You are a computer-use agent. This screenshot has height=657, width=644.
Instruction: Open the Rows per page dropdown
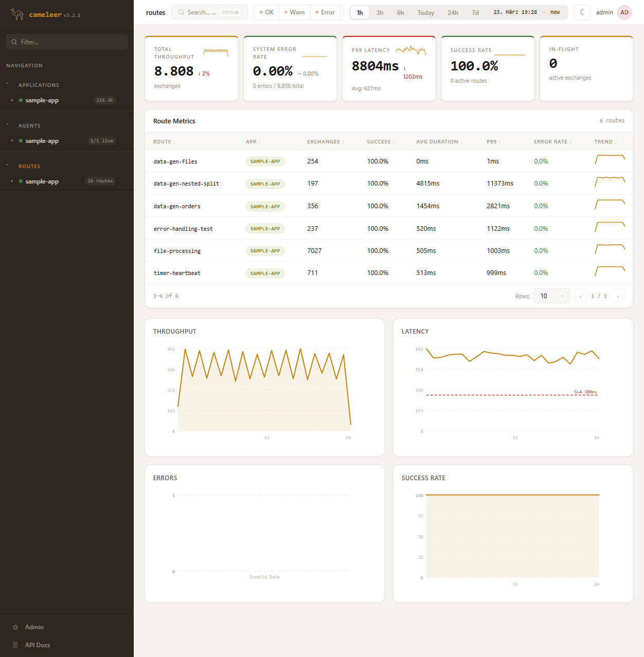tap(551, 296)
